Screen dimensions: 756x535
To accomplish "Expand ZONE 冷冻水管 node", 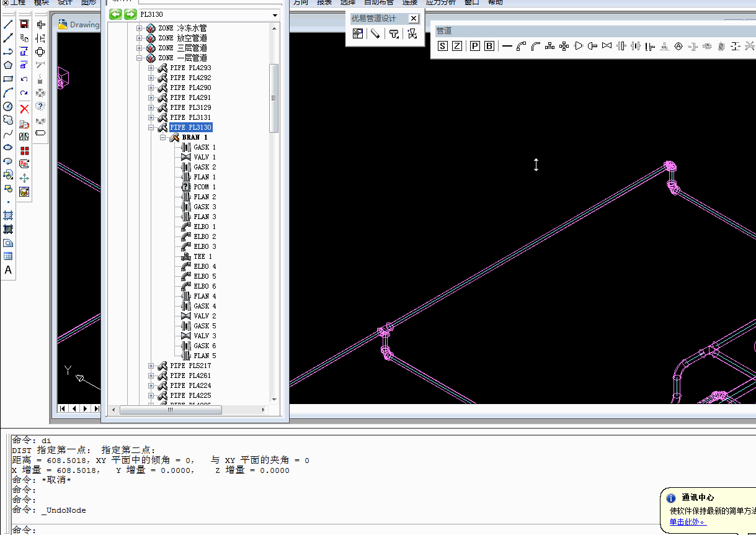I will 140,28.
